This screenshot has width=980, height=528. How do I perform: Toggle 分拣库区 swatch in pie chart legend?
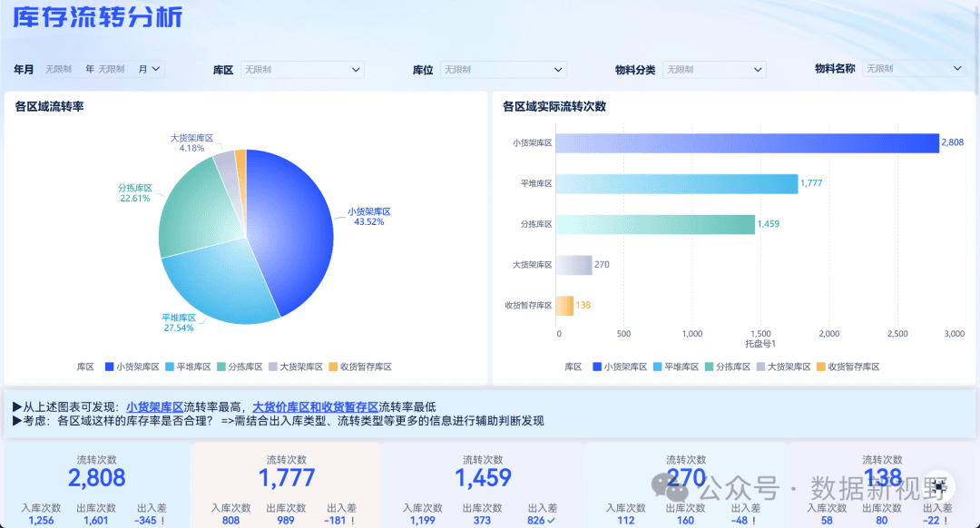coord(221,367)
